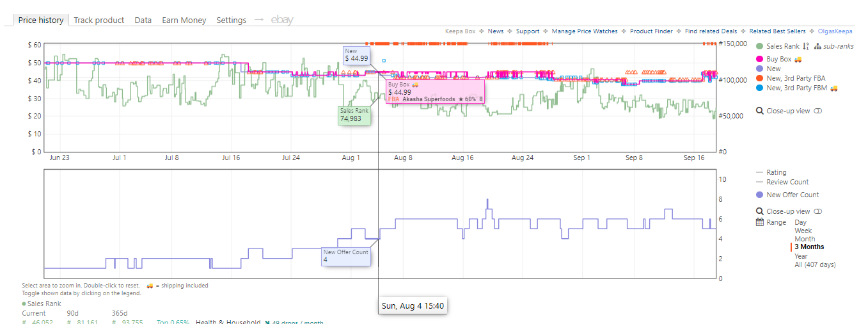868x324 pixels.
Task: Open the OlgasKeepa link
Action: (835, 31)
